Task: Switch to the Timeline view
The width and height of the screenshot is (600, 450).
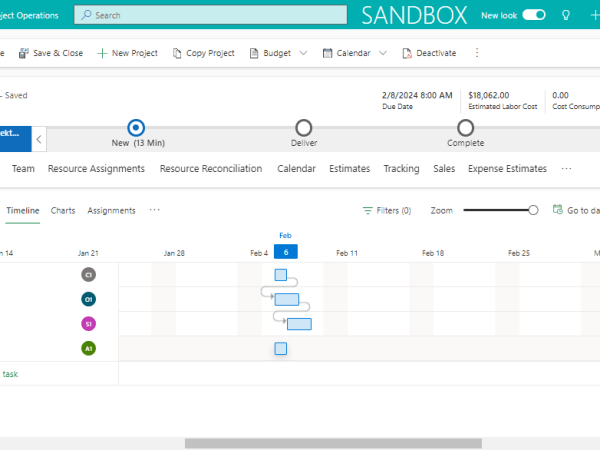Action: click(23, 210)
